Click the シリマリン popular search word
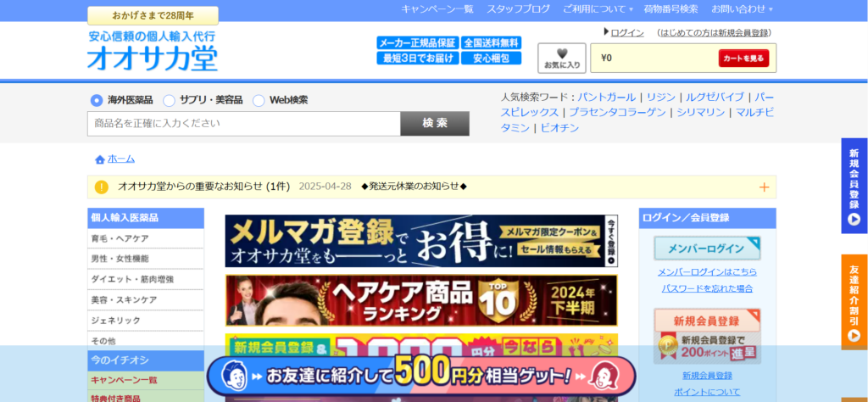The height and width of the screenshot is (402, 868). click(x=700, y=113)
